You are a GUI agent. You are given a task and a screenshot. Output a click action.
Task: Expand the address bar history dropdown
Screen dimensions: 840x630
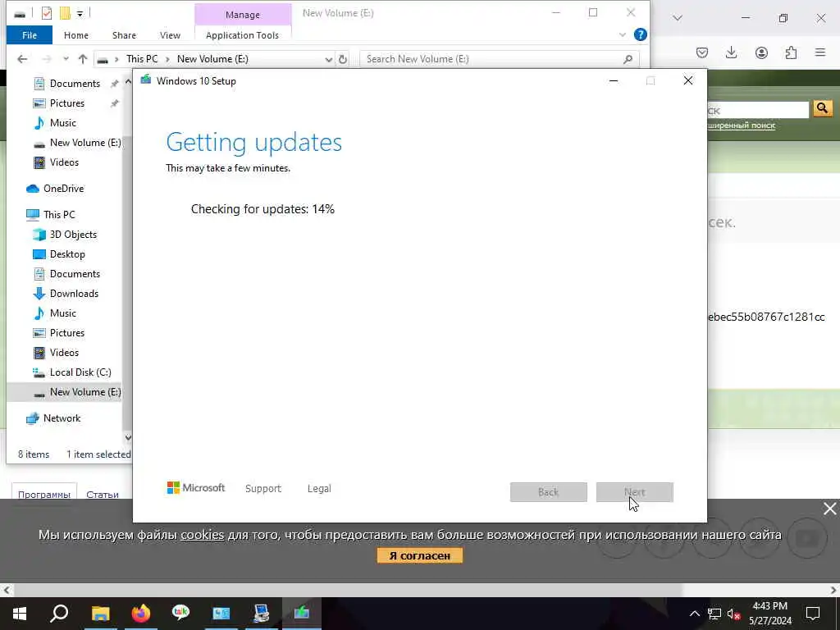coord(328,59)
